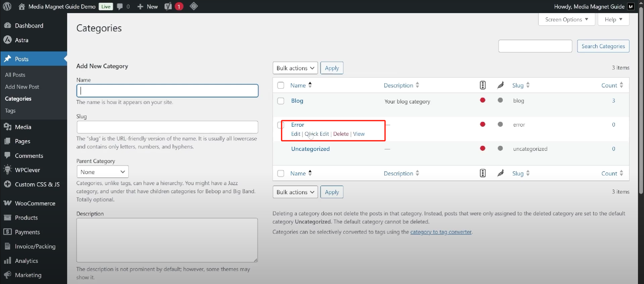Click the category Slug input field
This screenshot has width=644, height=284.
point(167,127)
